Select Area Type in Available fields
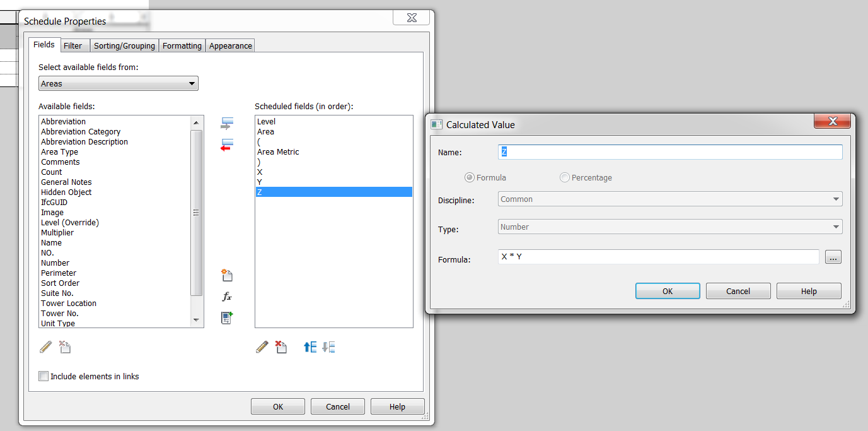Image resolution: width=868 pixels, height=431 pixels. pyautogui.click(x=59, y=152)
